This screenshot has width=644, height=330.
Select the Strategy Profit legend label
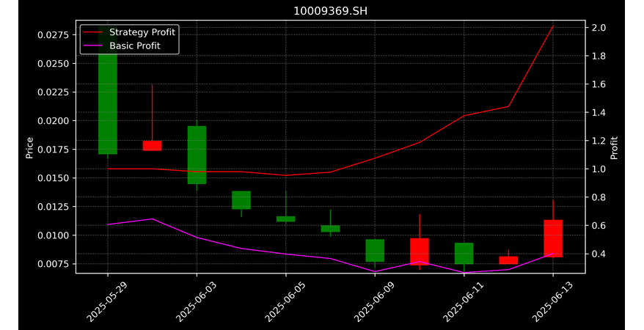click(x=142, y=32)
